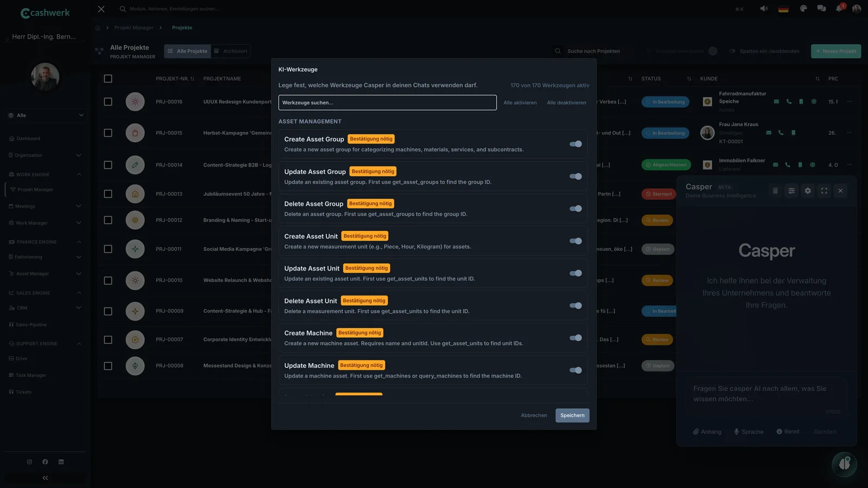Expand Casper panel to fullscreen

point(824,191)
